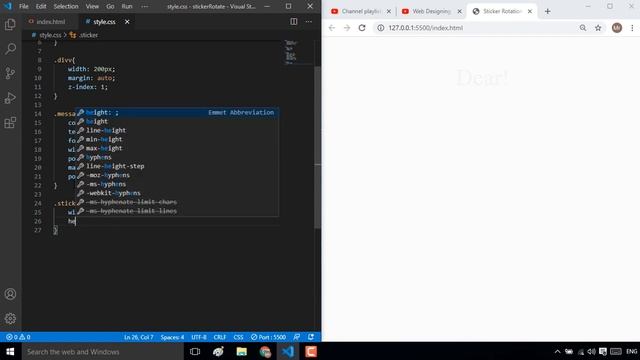Open the Extensions view

tap(10, 122)
